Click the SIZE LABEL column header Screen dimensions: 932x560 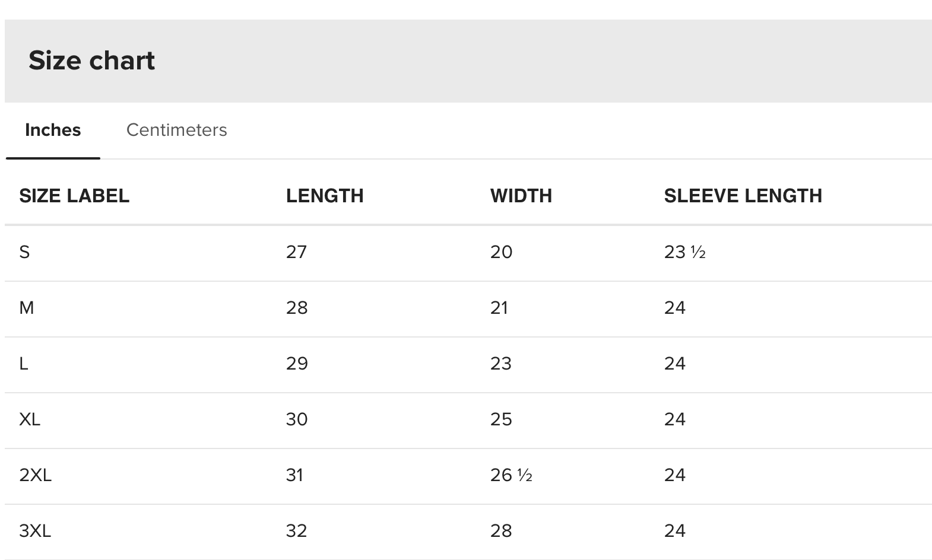(74, 196)
